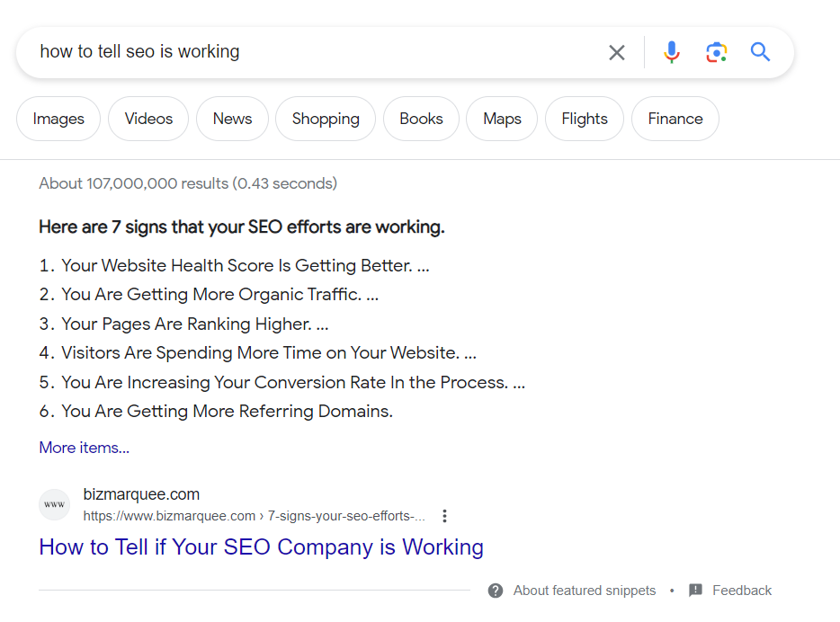Start voice search with microphone icon
The image size is (840, 622).
[x=671, y=52]
